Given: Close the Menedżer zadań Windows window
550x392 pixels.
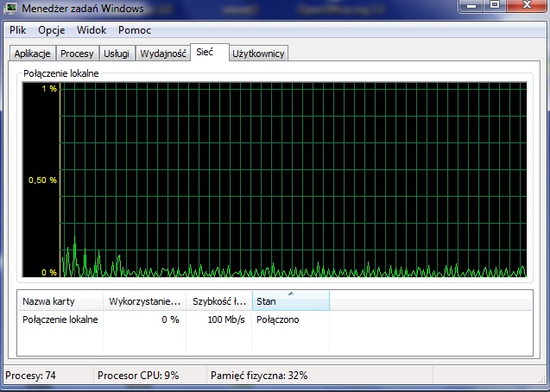Looking at the screenshot, I should pos(528,5).
